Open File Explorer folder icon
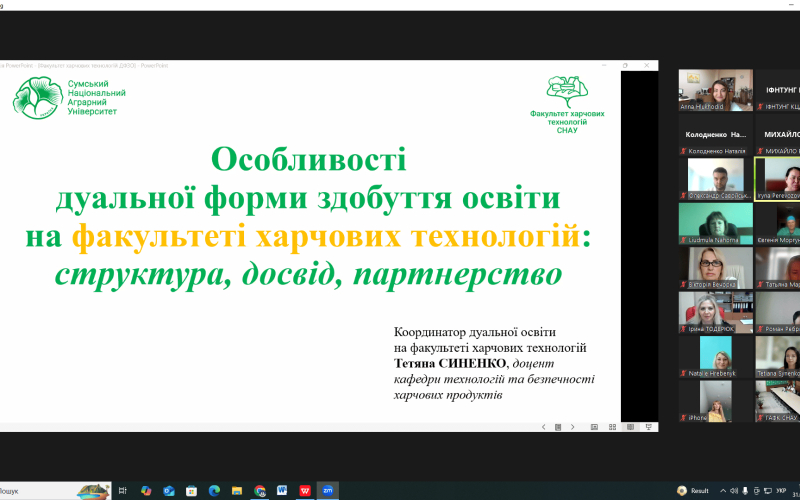The image size is (800, 500). [237, 491]
